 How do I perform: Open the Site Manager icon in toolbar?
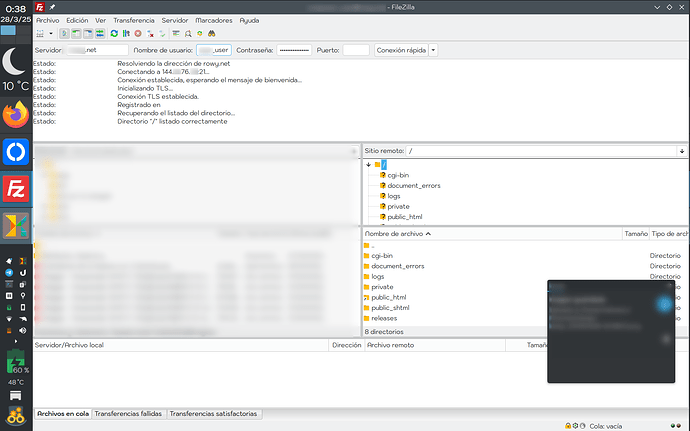(x=40, y=33)
